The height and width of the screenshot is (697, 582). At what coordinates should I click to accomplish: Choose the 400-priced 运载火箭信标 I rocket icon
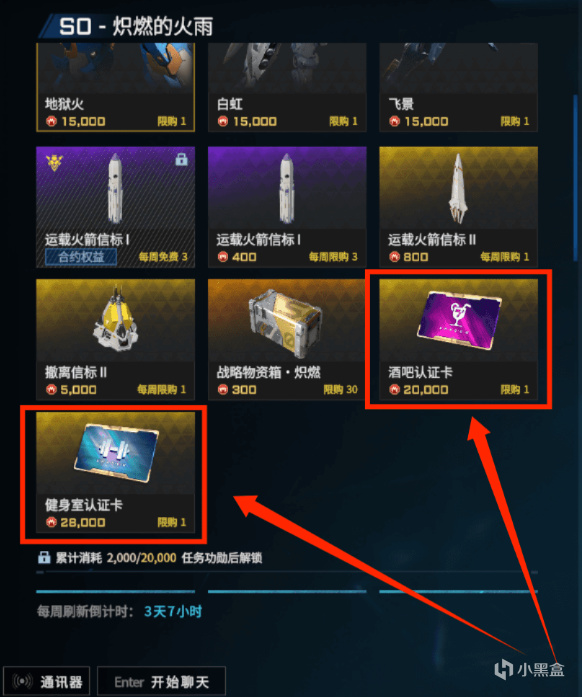click(x=287, y=188)
